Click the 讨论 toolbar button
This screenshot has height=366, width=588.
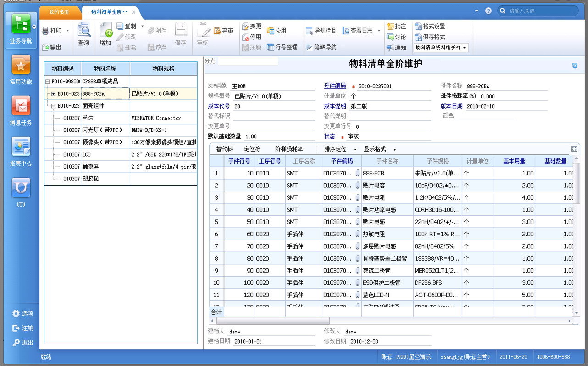point(397,37)
